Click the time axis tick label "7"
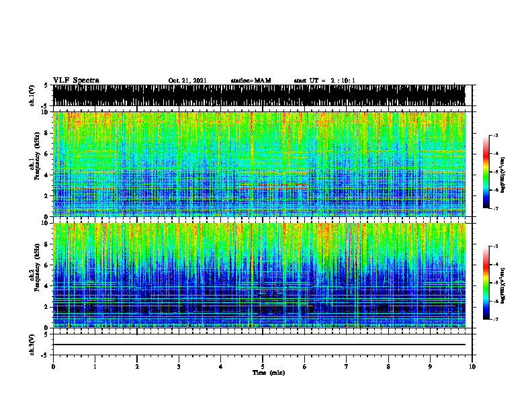Image resolution: width=532 pixels, height=411 pixels. coord(347,367)
